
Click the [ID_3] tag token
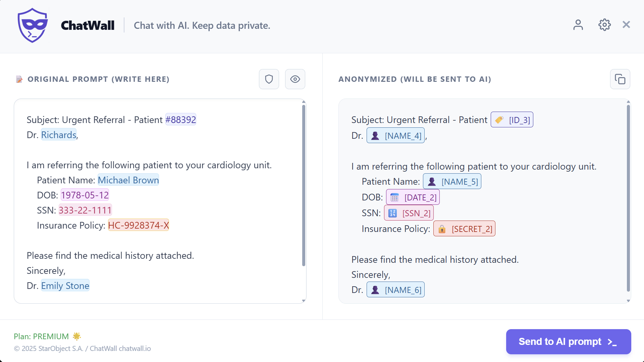(x=512, y=120)
